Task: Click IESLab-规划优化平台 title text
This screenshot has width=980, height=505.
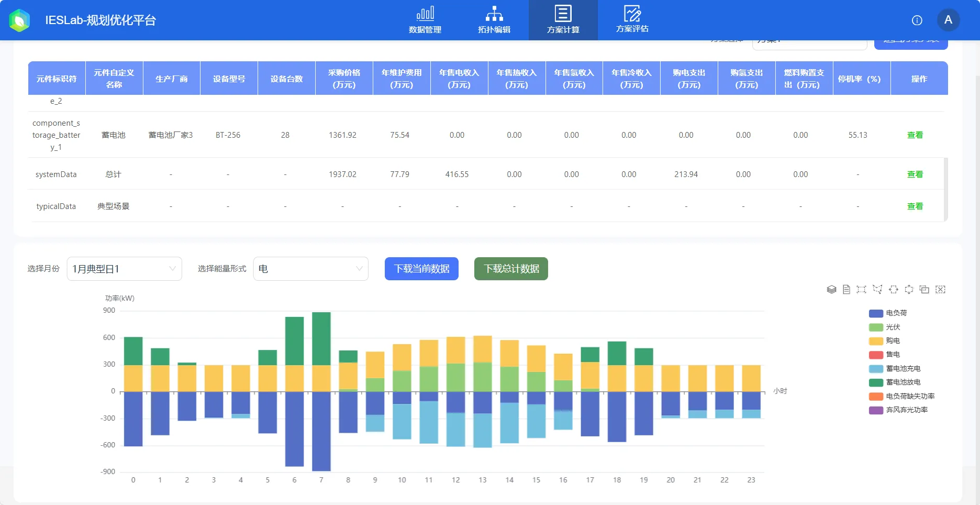Action: point(101,20)
